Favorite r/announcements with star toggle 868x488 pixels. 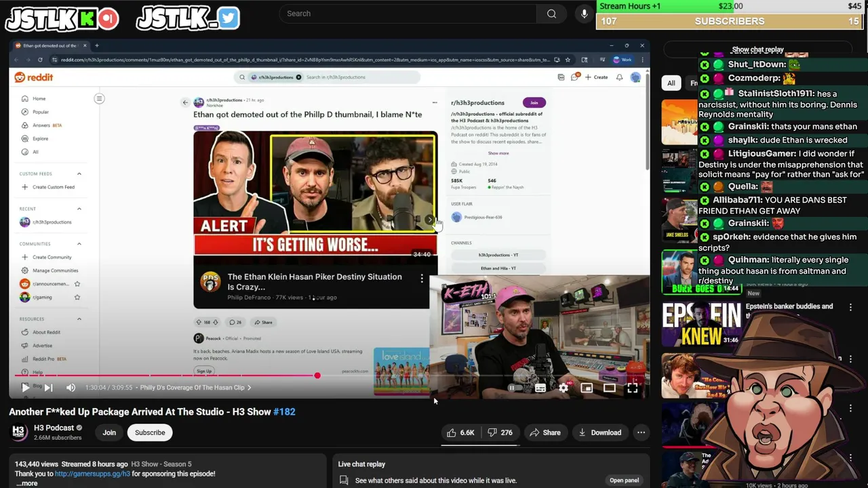pos(77,284)
